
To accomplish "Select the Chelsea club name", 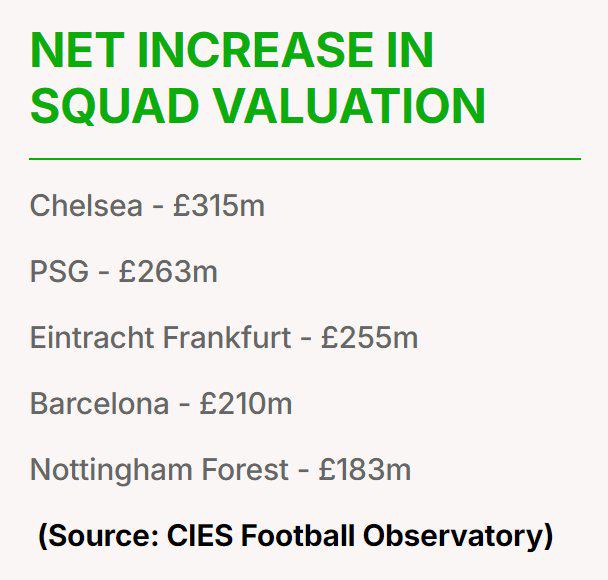I will click(x=86, y=206).
